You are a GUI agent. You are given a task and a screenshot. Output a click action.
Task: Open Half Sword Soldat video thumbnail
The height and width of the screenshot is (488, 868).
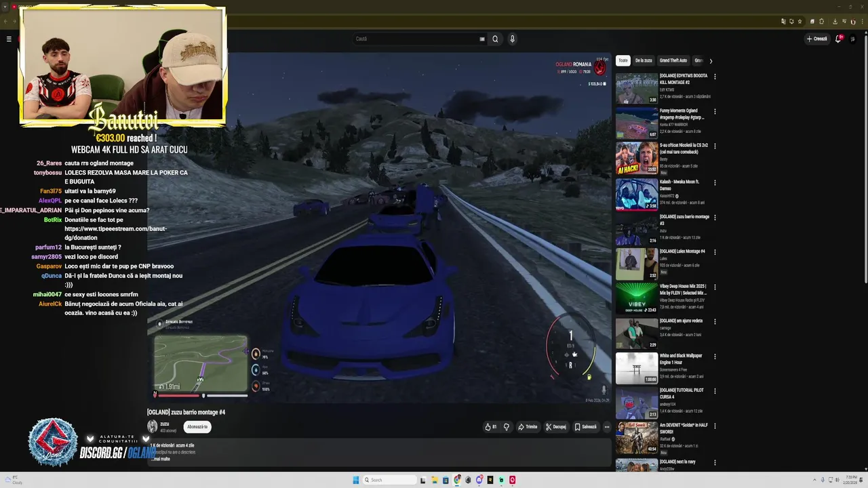tap(637, 437)
